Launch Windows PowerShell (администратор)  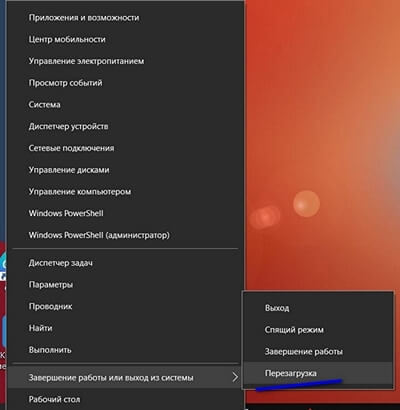click(x=125, y=235)
